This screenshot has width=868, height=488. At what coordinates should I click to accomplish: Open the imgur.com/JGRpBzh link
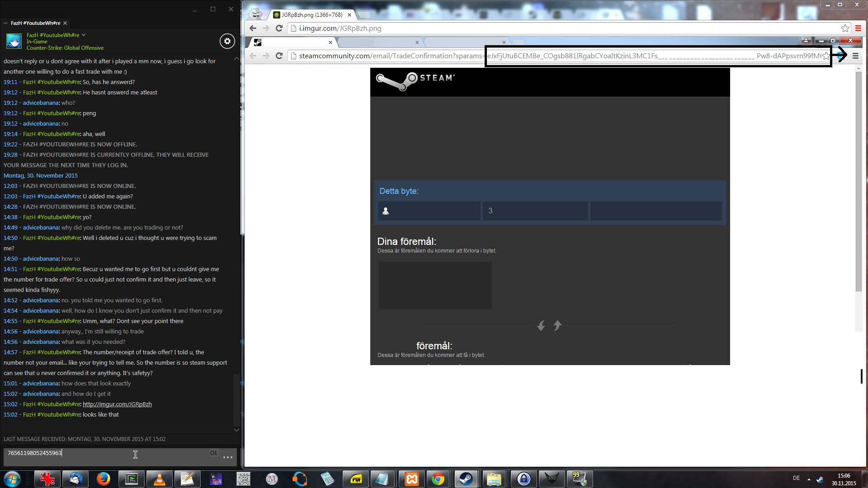coord(117,404)
